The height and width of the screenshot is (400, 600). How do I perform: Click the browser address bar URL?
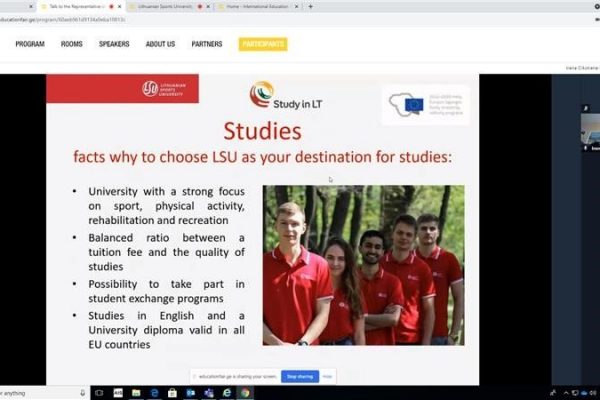(x=63, y=20)
